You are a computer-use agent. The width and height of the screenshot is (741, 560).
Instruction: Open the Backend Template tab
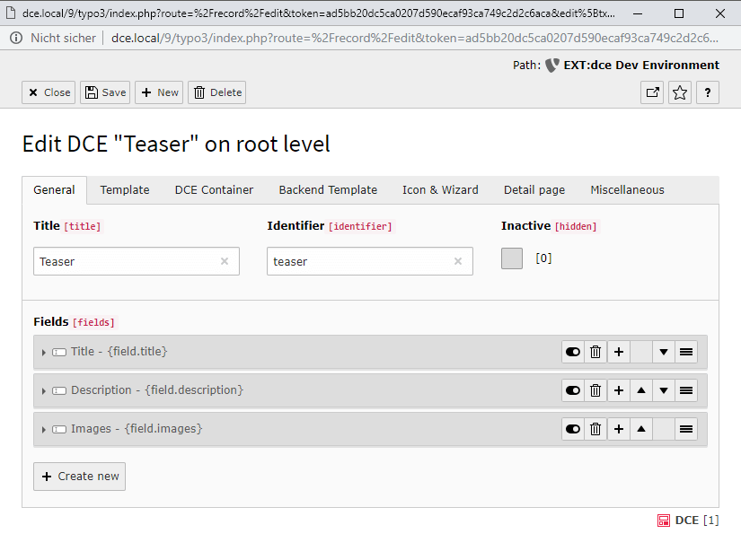328,190
